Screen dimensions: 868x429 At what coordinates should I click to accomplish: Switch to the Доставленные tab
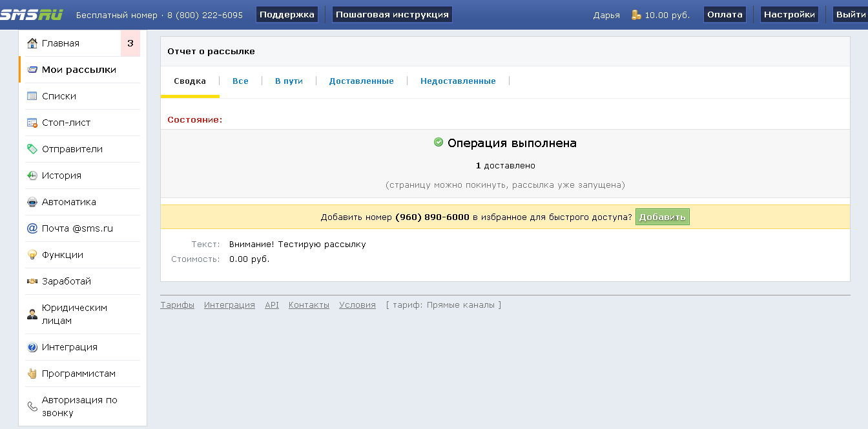[362, 81]
